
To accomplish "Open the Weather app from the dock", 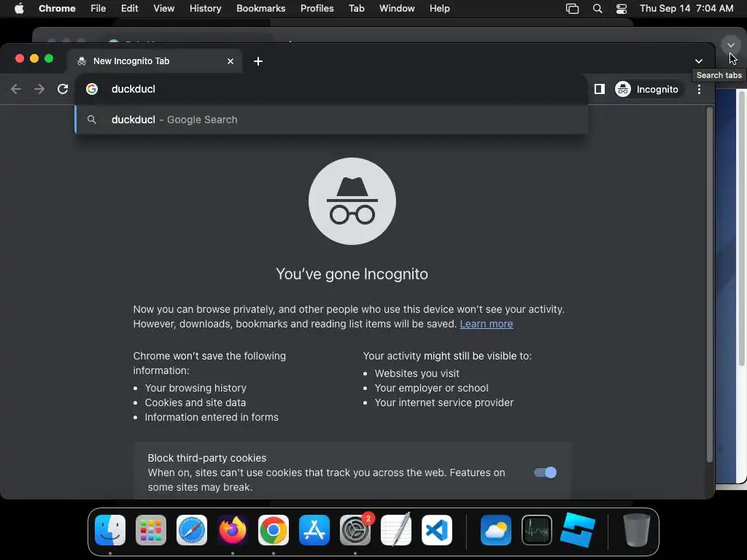I will point(496,530).
